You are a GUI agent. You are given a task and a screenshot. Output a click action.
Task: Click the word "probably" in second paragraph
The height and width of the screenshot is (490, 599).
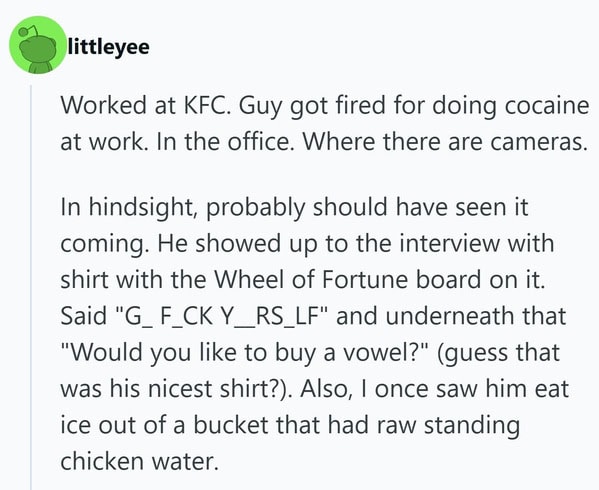[x=256, y=208]
